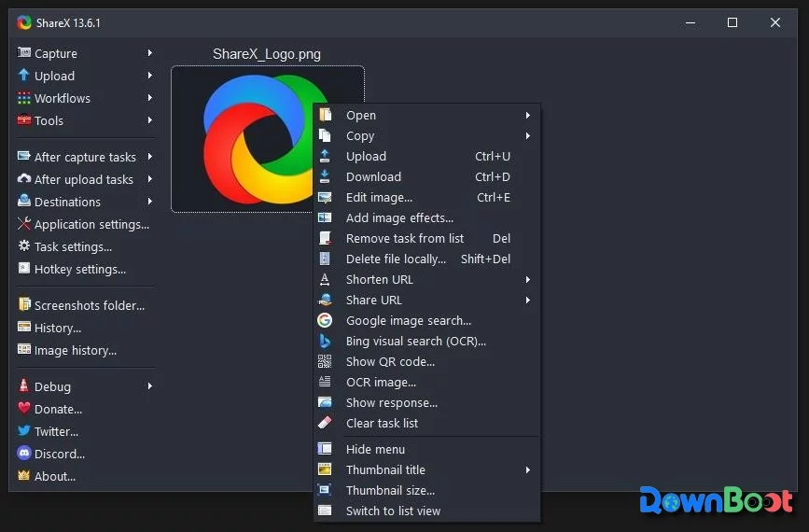The image size is (809, 532).
Task: Click the Image history icon
Action: (23, 349)
